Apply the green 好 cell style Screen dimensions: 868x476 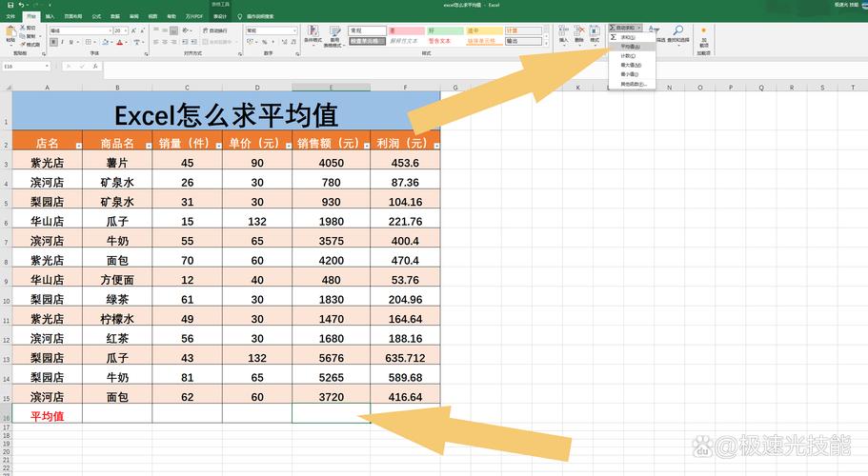tap(445, 30)
